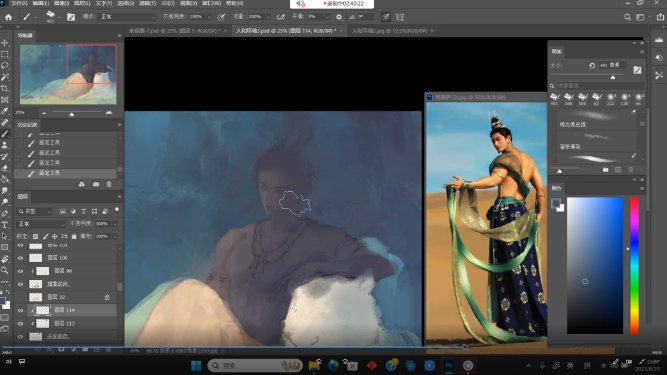Viewport: 667px width, 375px height.
Task: Toggle symmetry paint butterfly icon
Action: pos(400,17)
